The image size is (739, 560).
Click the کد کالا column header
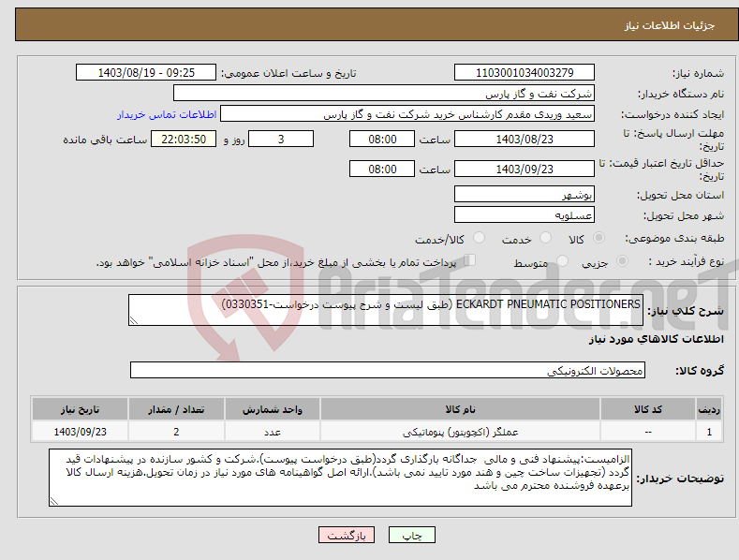(x=648, y=409)
